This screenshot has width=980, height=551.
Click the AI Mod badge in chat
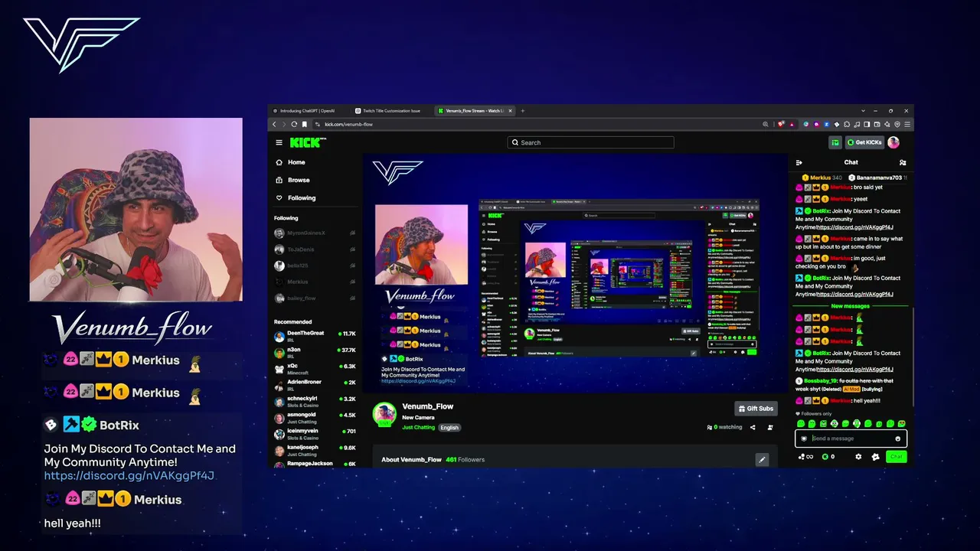[x=851, y=389]
